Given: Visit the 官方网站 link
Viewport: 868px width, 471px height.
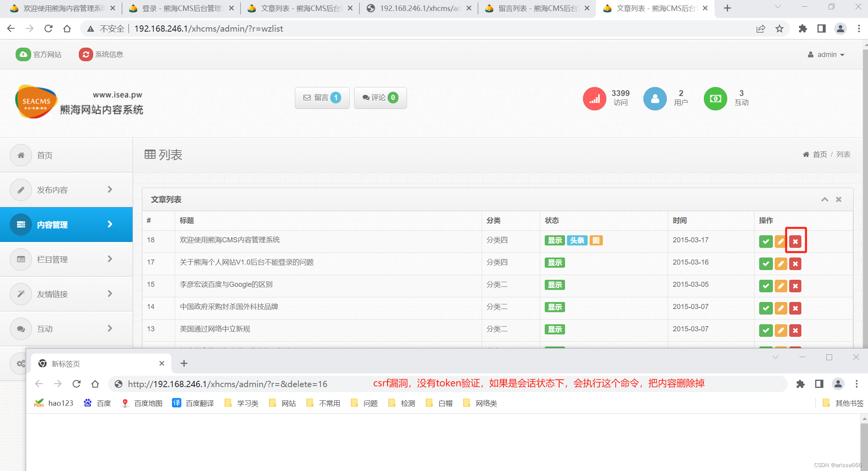Looking at the screenshot, I should click(x=39, y=54).
